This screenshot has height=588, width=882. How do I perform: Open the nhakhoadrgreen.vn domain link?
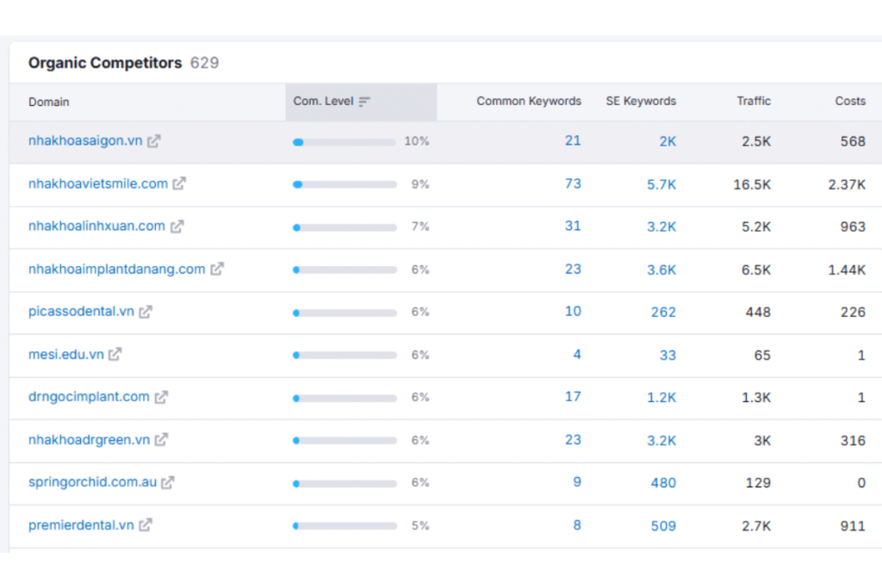pyautogui.click(x=89, y=440)
